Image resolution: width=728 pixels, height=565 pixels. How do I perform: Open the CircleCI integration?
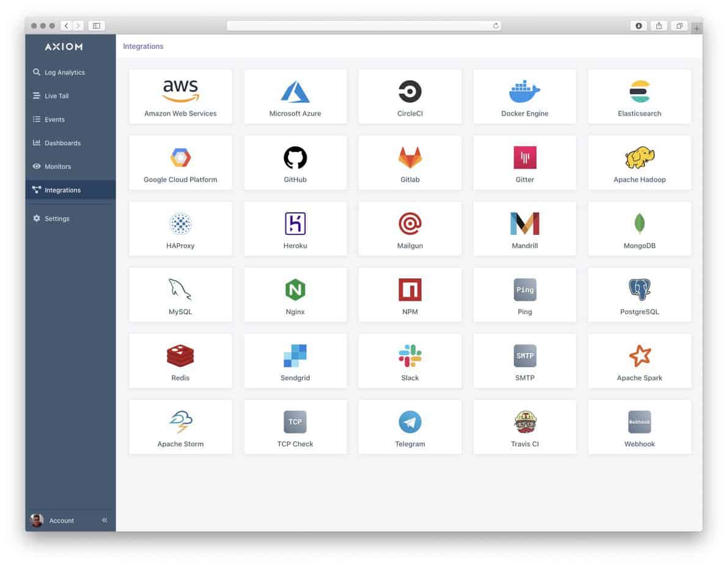click(410, 97)
